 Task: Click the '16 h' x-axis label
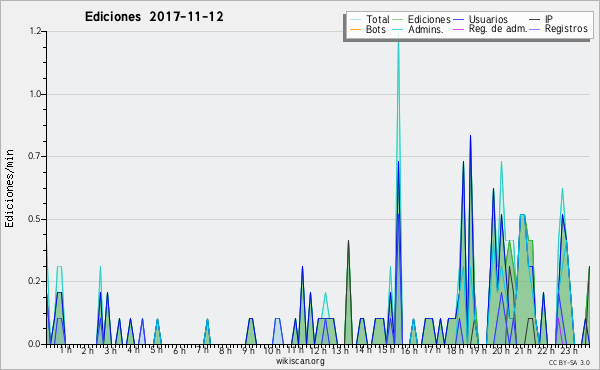click(x=409, y=350)
